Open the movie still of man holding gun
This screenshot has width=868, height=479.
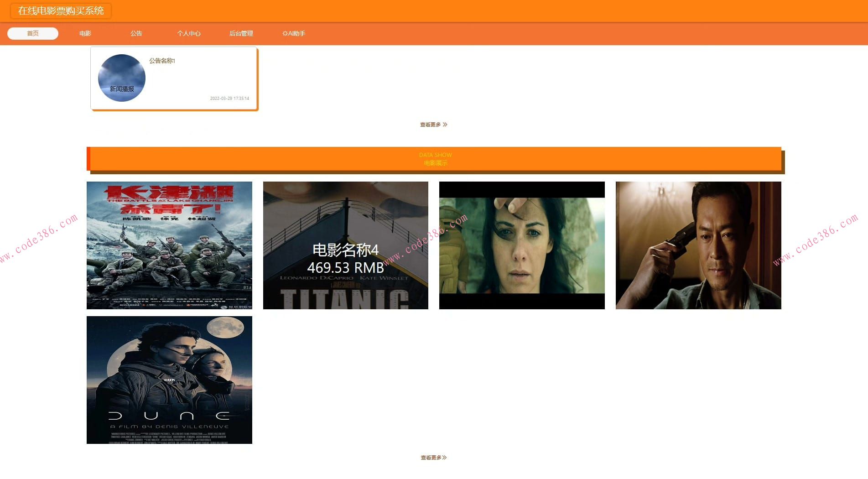[x=698, y=245]
